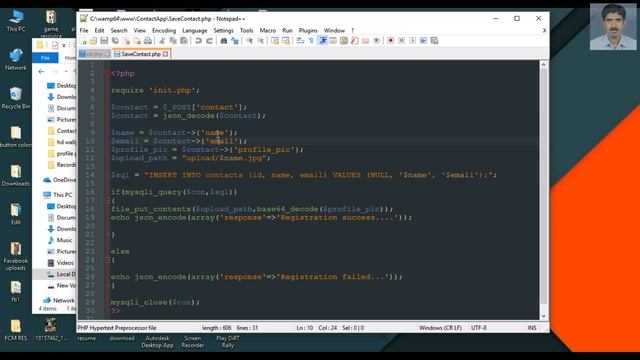Viewport: 640px width, 360px height.
Task: Switch to the init.php tab
Action: click(95, 54)
